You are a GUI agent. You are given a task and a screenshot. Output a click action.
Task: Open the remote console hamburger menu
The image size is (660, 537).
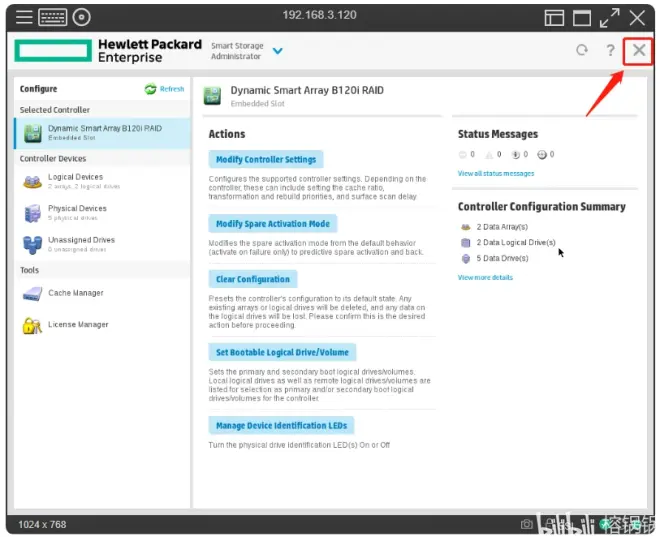[24, 17]
